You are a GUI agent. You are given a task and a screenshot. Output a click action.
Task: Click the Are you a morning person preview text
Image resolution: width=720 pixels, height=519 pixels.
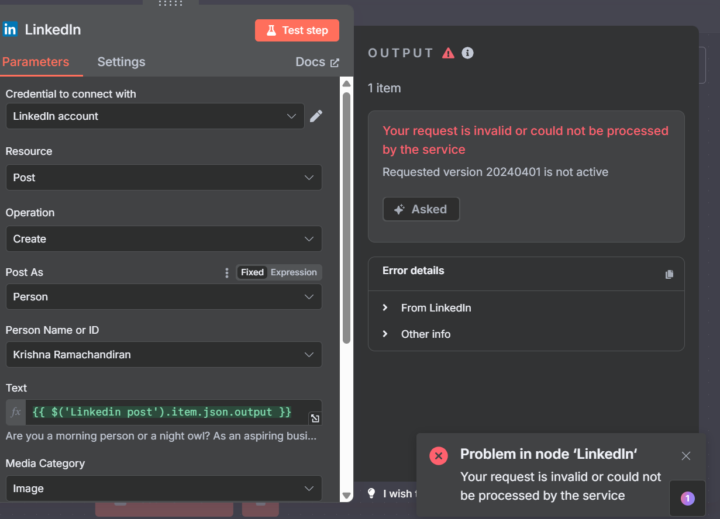point(161,436)
